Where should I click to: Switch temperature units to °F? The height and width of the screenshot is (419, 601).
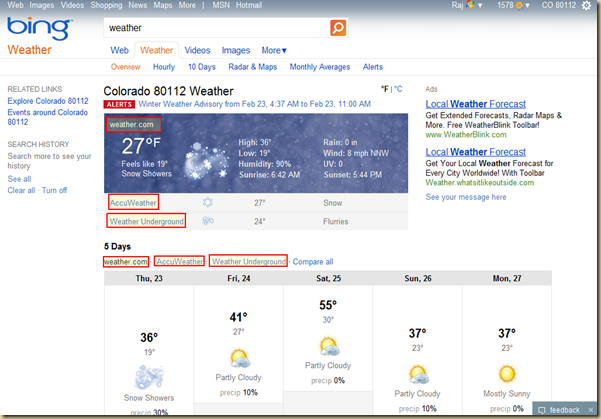(x=384, y=89)
